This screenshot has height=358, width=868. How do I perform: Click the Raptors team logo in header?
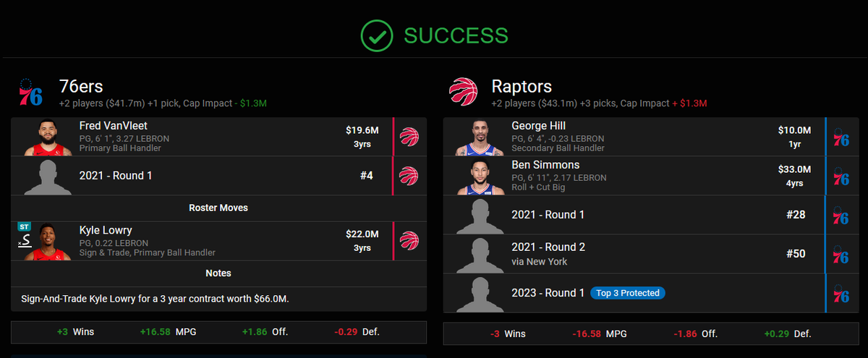tap(464, 93)
